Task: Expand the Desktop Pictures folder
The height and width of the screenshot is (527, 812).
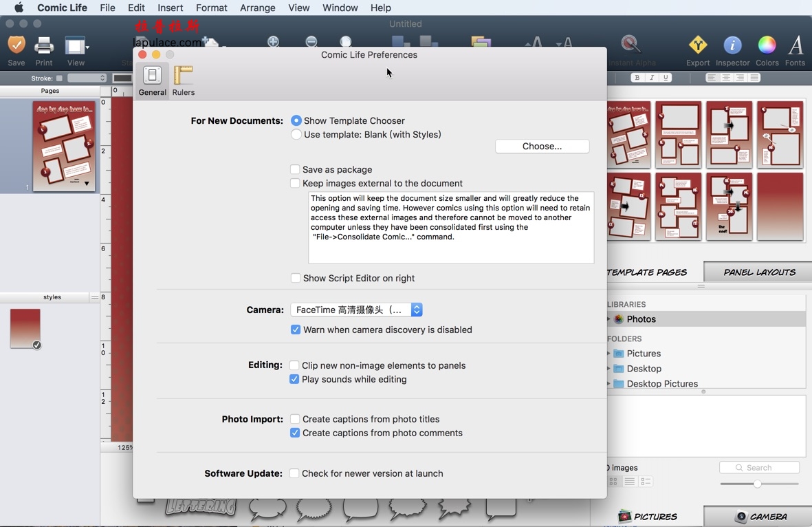Action: click(x=608, y=383)
